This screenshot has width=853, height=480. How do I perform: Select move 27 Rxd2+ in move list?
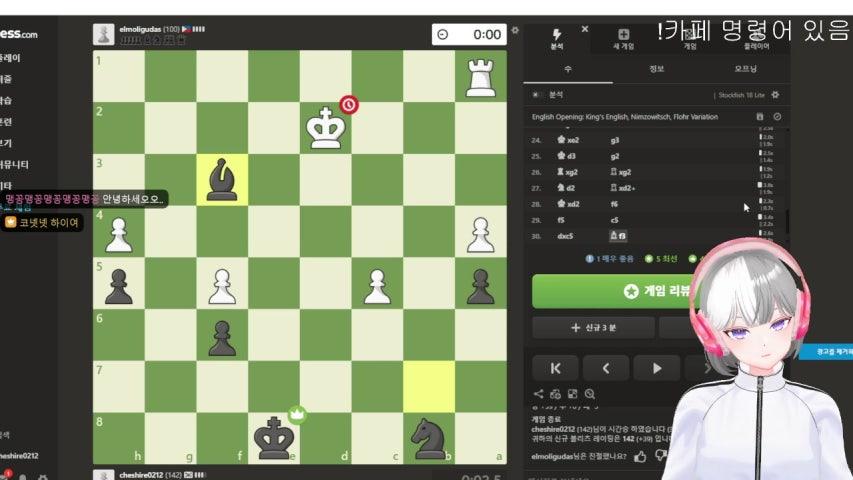622,188
